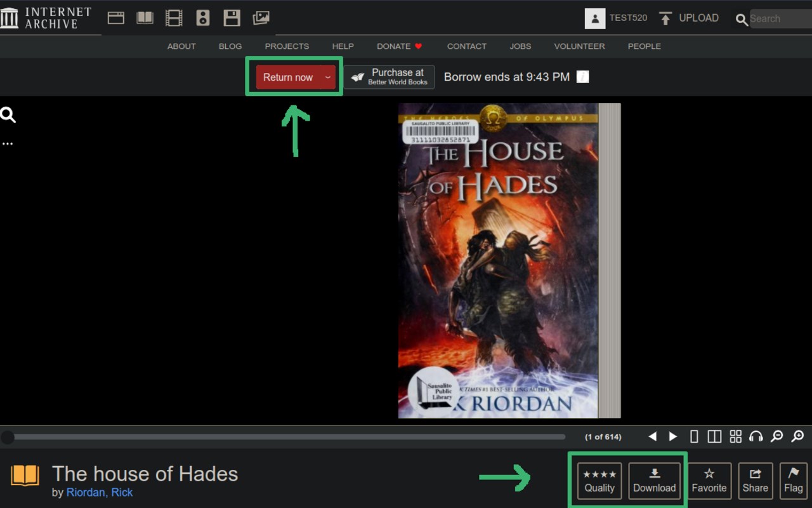The height and width of the screenshot is (508, 812).
Task: Open the Texts book icon in the top bar
Action: (145, 18)
